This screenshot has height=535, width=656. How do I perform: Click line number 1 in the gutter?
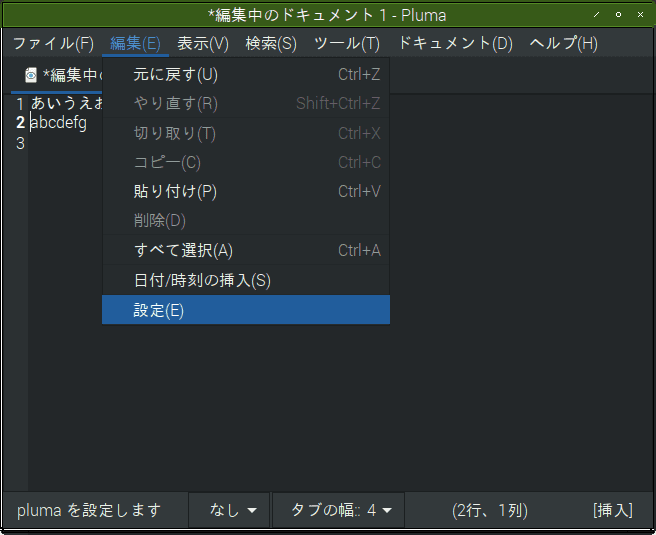(20, 104)
